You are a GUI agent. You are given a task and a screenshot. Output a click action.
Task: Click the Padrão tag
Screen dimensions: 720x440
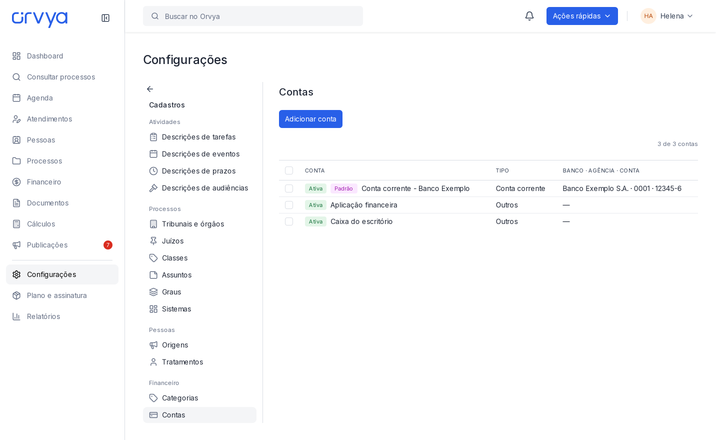click(x=343, y=188)
